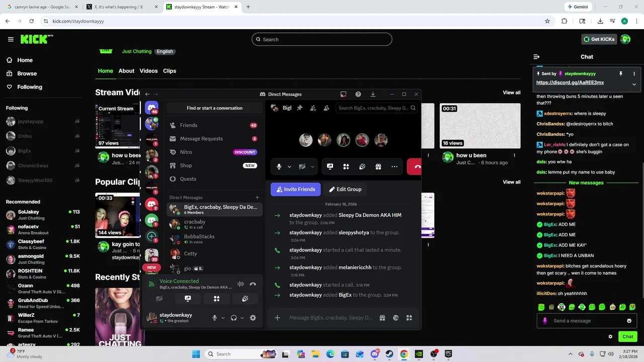The image size is (644, 362).
Task: Share your screen from call controls bar
Action: [x=330, y=166]
